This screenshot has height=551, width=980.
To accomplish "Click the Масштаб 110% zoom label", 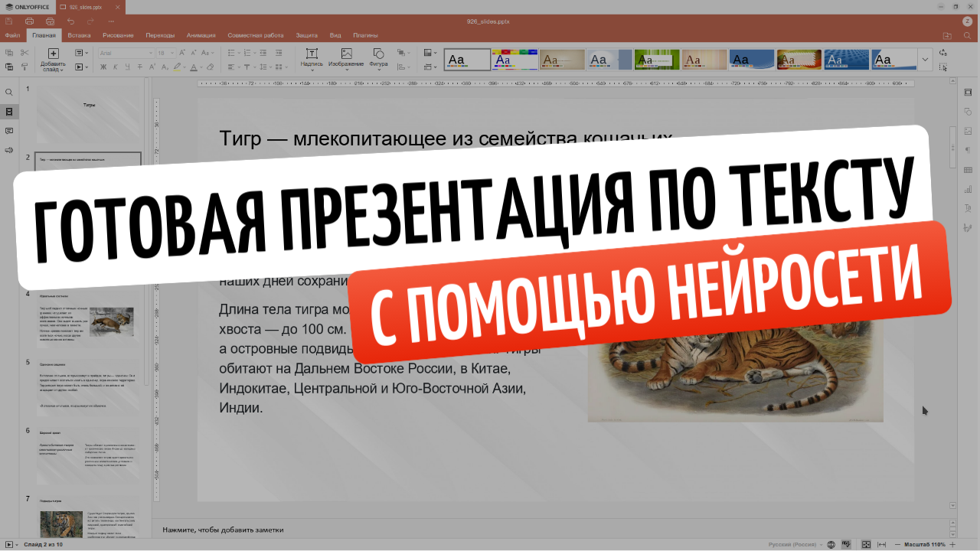I will click(925, 544).
